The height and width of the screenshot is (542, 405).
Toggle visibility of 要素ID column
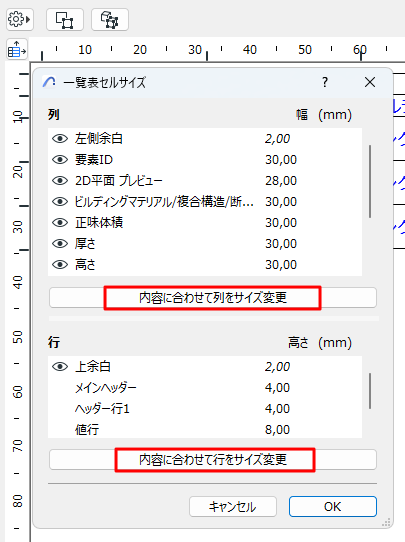[x=60, y=160]
